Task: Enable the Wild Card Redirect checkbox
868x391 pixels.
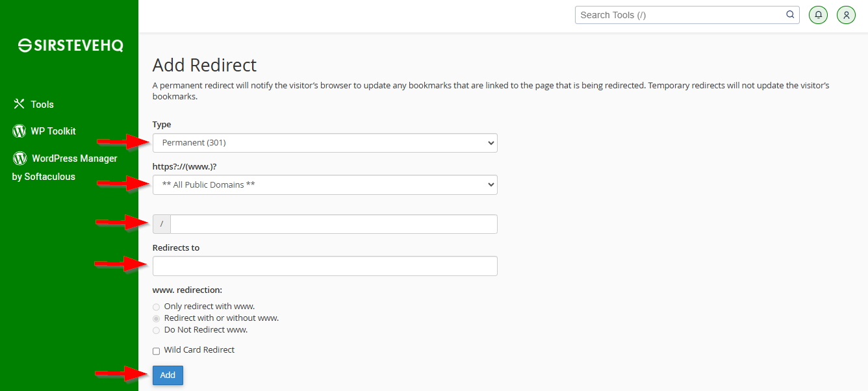Action: [x=156, y=351]
